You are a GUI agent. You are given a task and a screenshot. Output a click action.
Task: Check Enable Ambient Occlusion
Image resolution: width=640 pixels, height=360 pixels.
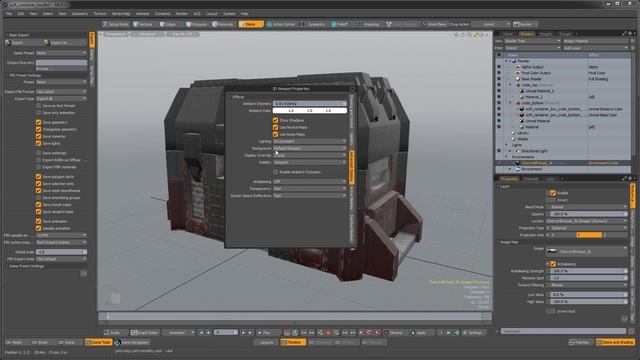click(x=276, y=172)
